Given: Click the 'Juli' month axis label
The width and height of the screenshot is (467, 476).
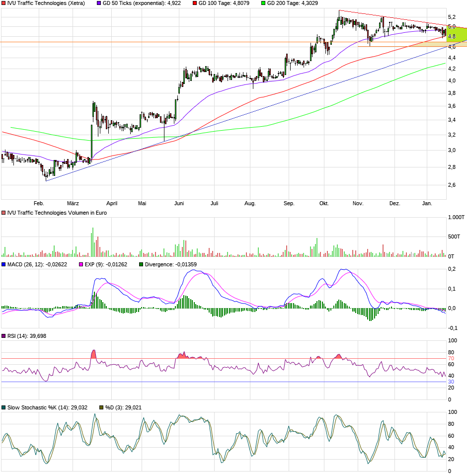Looking at the screenshot, I should 214,203.
